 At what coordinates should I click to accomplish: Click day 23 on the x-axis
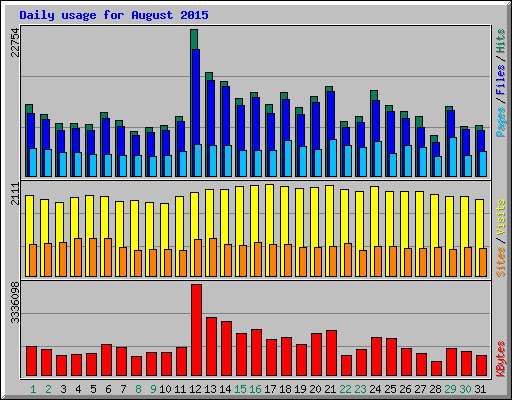(360, 389)
